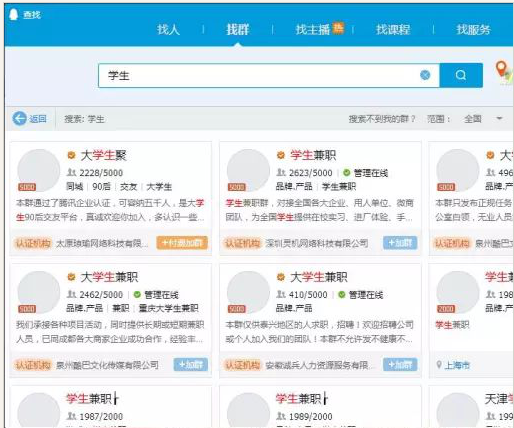Click the member count icon beside 2228/5000

click(x=72, y=172)
